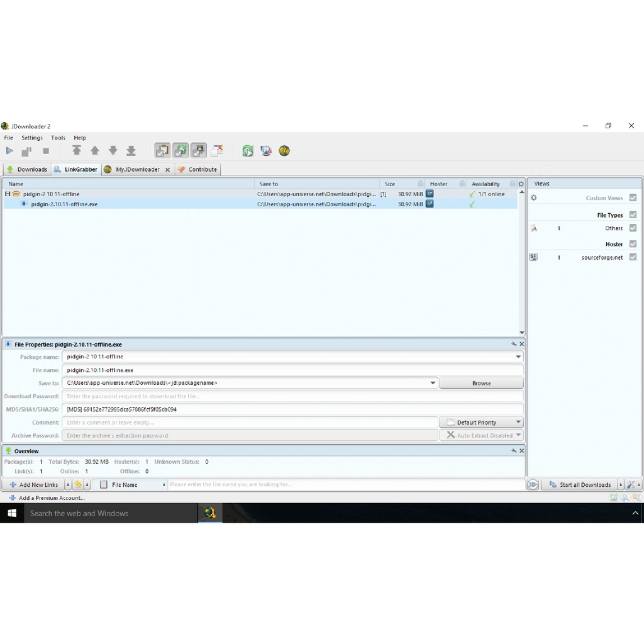Click the MD5/SHA1/SHA256 checksum field
Image resolution: width=644 pixels, height=644 pixels.
pyautogui.click(x=292, y=409)
